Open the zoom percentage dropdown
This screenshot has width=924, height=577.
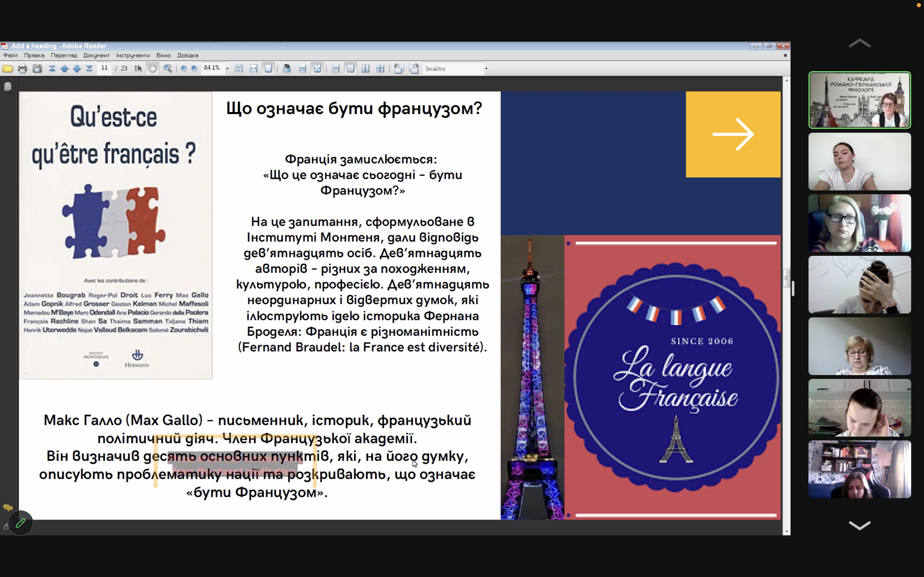coord(227,68)
